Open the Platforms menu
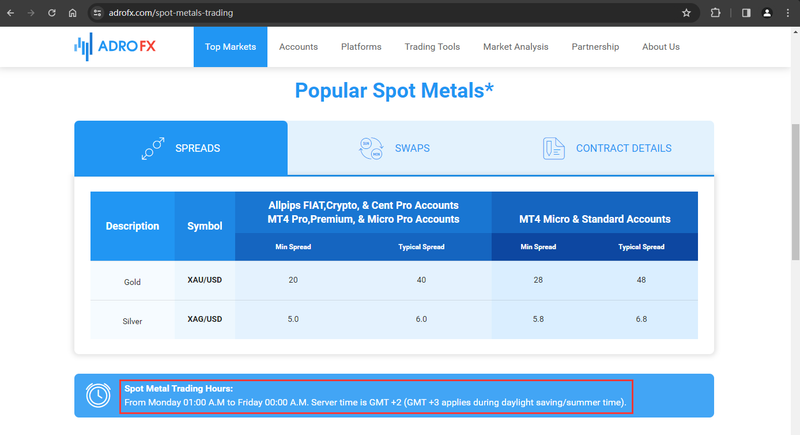800x435 pixels. pos(361,46)
